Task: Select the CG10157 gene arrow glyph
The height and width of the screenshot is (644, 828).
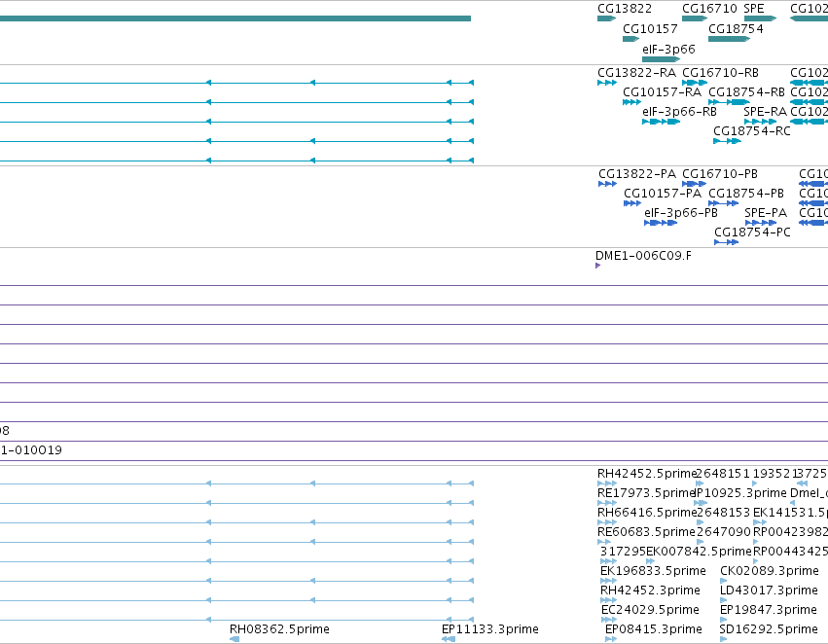Action: pos(631,39)
